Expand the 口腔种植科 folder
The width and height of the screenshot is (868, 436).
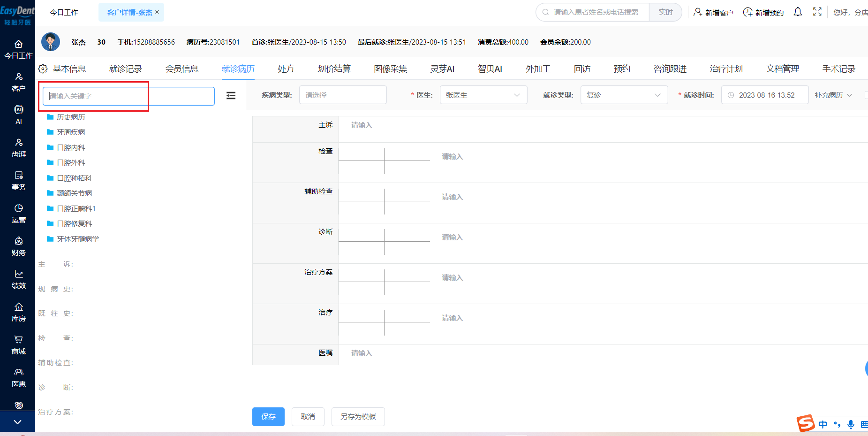(69, 178)
